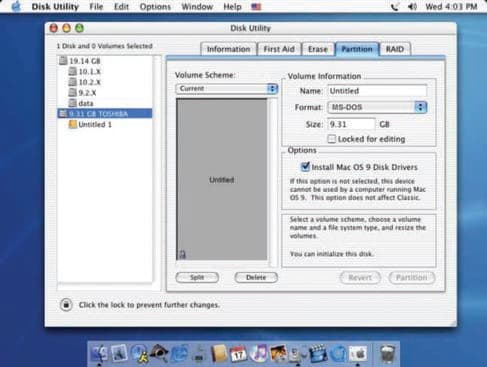Click in the Size field
487x367 pixels.
[x=351, y=124]
